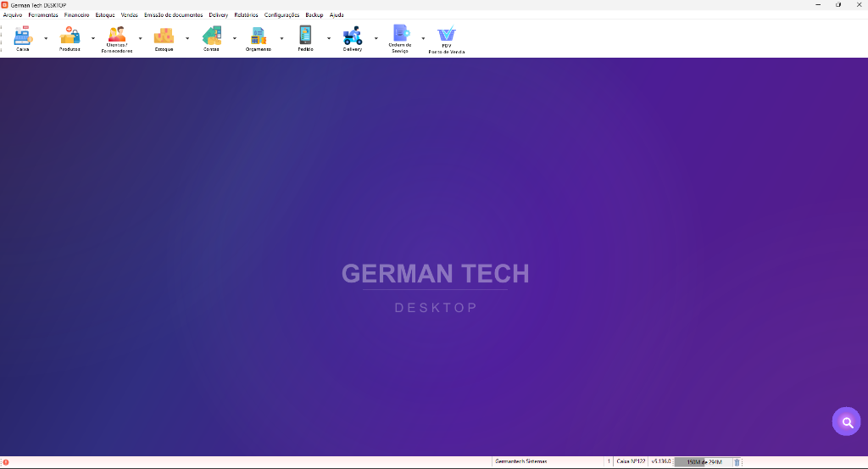
Task: Open the Ferramentas menu
Action: pyautogui.click(x=43, y=15)
